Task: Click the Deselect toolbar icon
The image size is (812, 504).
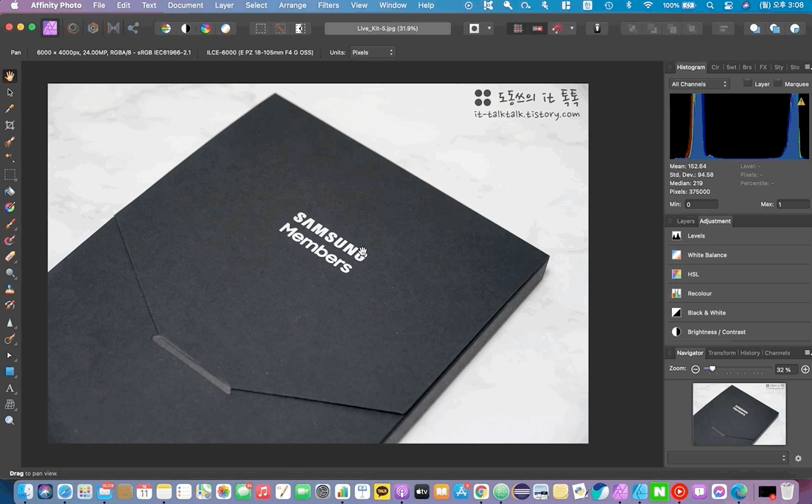Action: tap(280, 29)
